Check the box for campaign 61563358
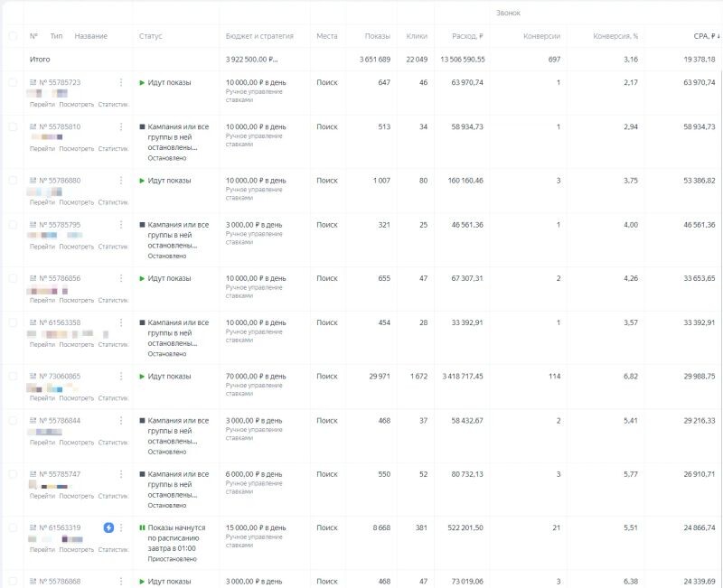Viewport: 723px width, 588px height. pyautogui.click(x=13, y=322)
